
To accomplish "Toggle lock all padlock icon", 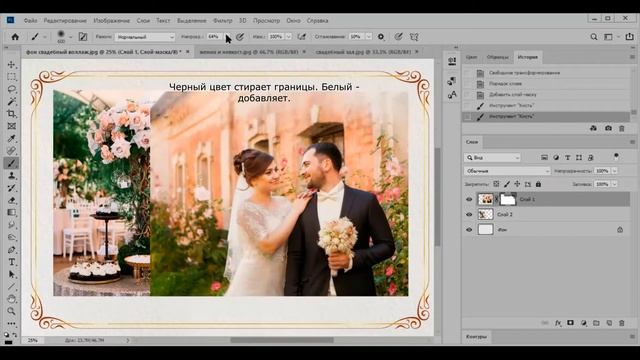I will (538, 184).
